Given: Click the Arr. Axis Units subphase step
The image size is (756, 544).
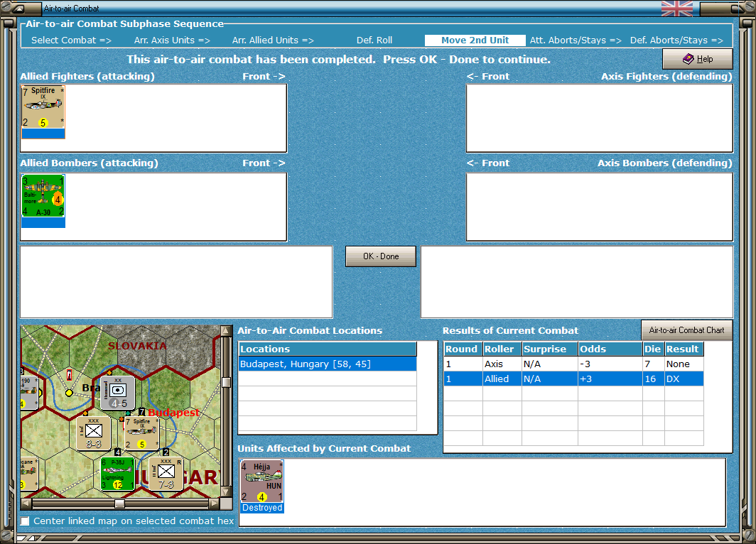Looking at the screenshot, I should click(172, 40).
